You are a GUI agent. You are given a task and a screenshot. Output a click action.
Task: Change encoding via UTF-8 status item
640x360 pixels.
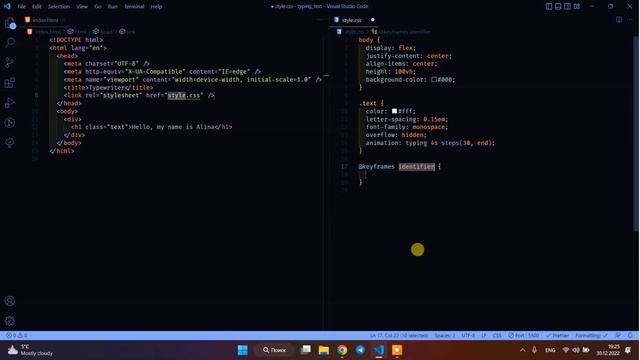pyautogui.click(x=468, y=336)
